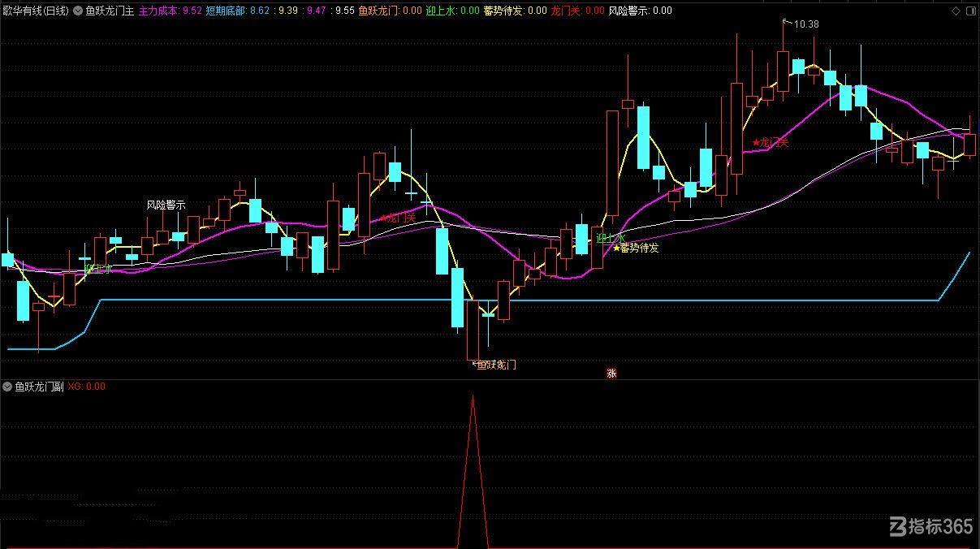
Task: Expand the 鱼跃龙门副 indicator dropdown arrow
Action: 8,387
